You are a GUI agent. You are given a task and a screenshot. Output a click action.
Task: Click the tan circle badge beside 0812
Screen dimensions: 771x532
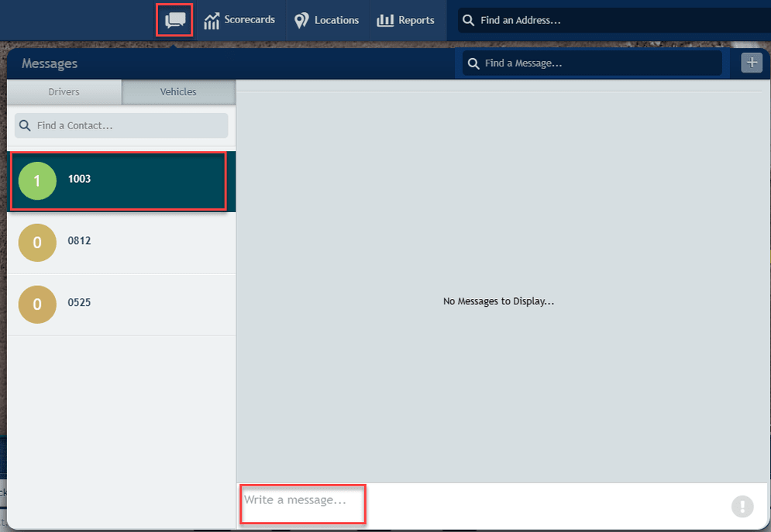37,242
